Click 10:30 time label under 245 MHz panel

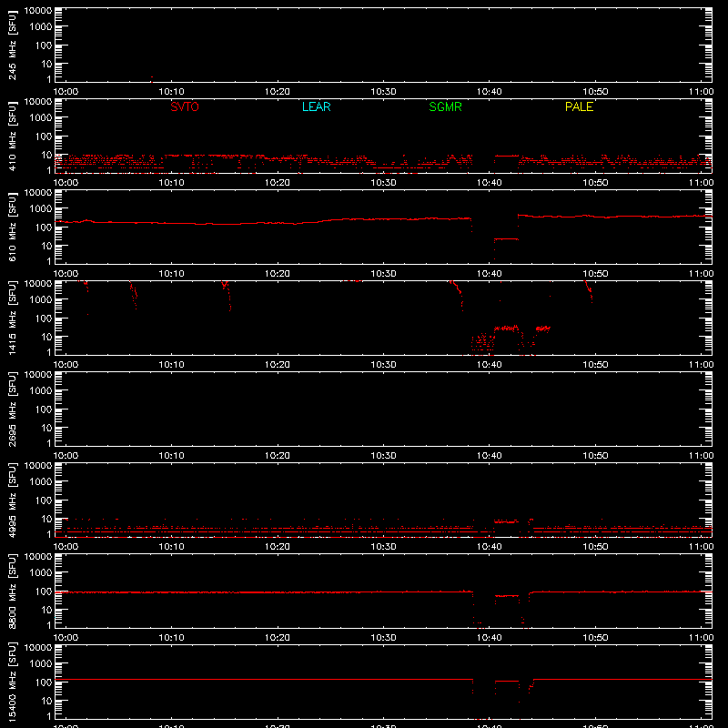coord(383,92)
